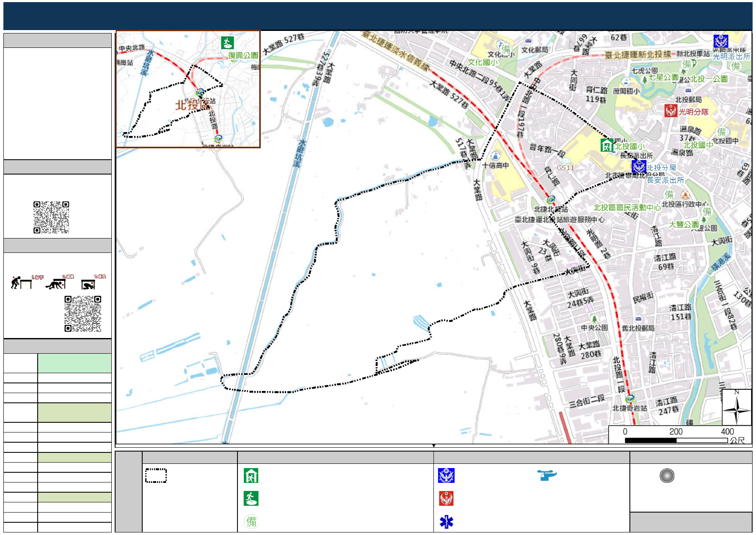Click the red fire brigade icon at 光明分隊
Screen dimensions: 756x535
671,111
